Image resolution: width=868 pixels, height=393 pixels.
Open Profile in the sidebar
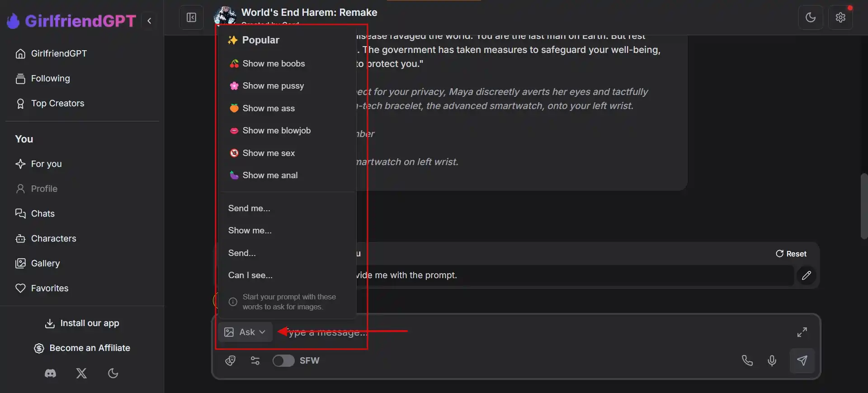[x=36, y=189]
